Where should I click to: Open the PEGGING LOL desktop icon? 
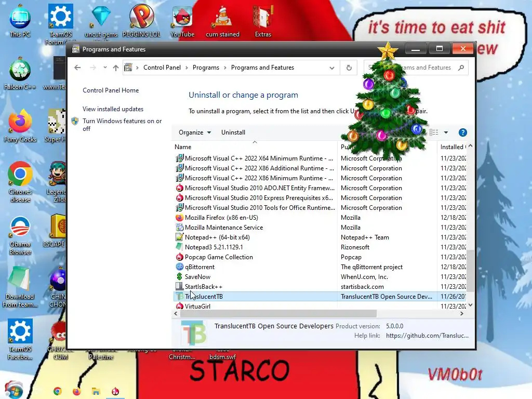tap(141, 20)
